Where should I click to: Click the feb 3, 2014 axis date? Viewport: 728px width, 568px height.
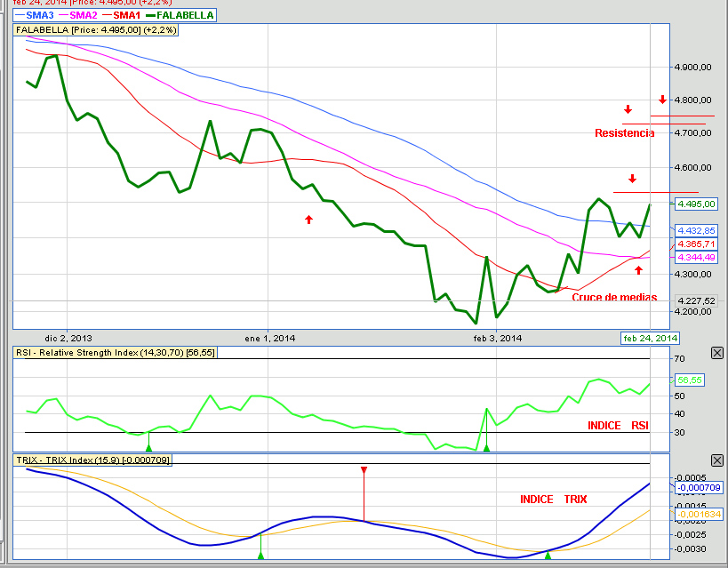click(x=497, y=339)
